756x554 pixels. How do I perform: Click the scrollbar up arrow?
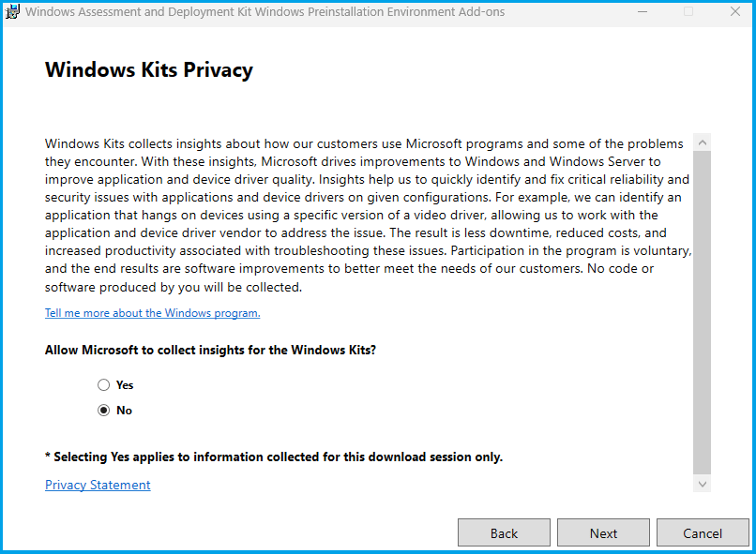pos(703,142)
